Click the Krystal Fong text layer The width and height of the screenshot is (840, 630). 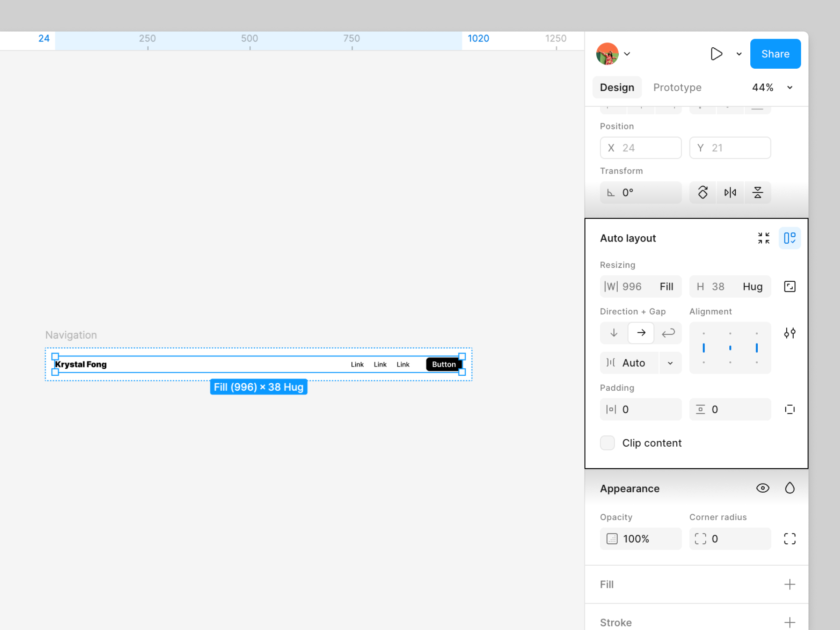[81, 364]
